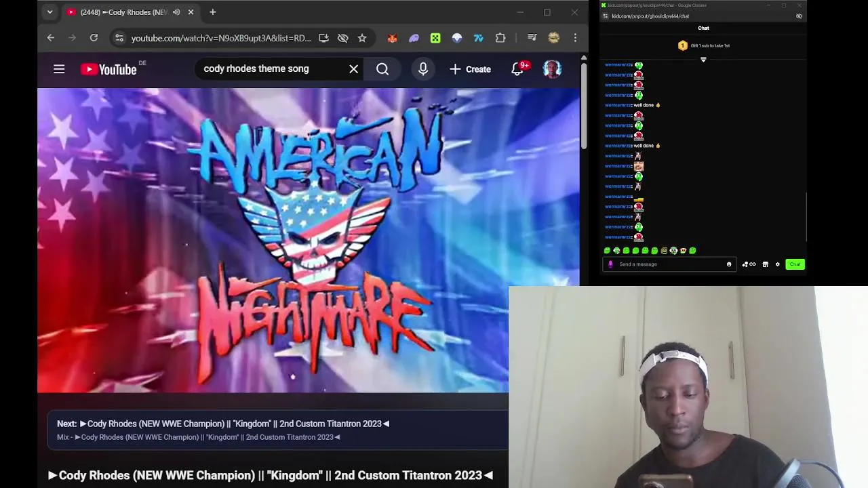This screenshot has width=868, height=488.
Task: Click the American Nightmare video player
Action: click(x=309, y=241)
